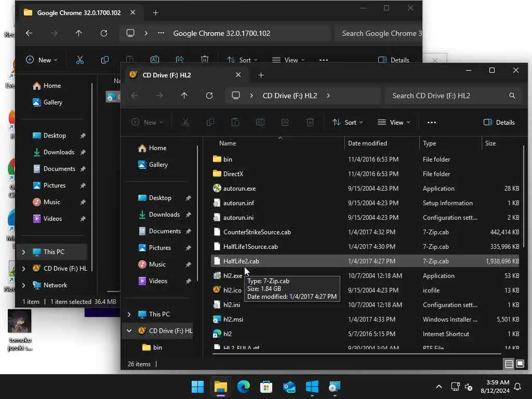Expand This PC in Chrome folder window sidebar
Screen dimensions: 532x399
(24, 252)
